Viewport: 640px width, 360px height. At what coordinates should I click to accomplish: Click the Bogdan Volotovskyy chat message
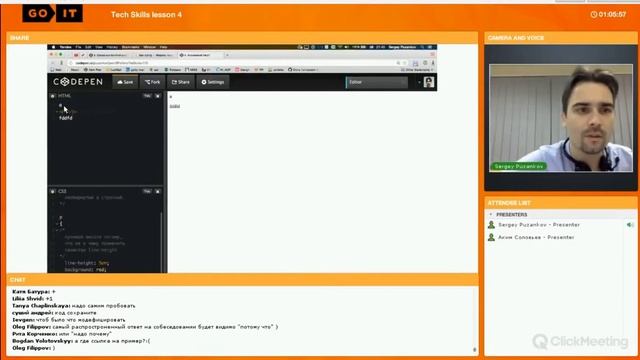click(81, 341)
